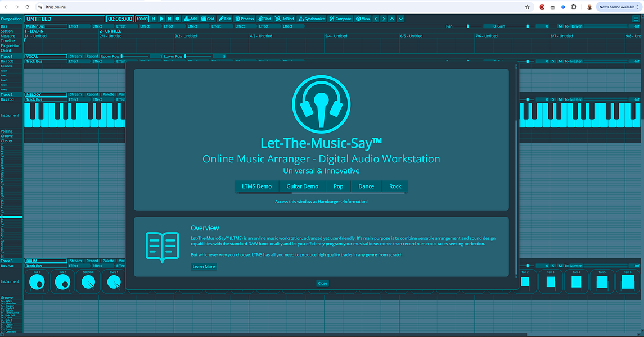The height and width of the screenshot is (337, 644).
Task: Load the Guitar Demo tab
Action: 302,186
